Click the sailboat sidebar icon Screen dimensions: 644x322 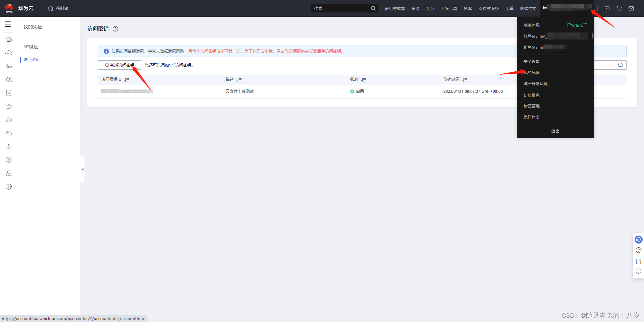tap(9, 146)
